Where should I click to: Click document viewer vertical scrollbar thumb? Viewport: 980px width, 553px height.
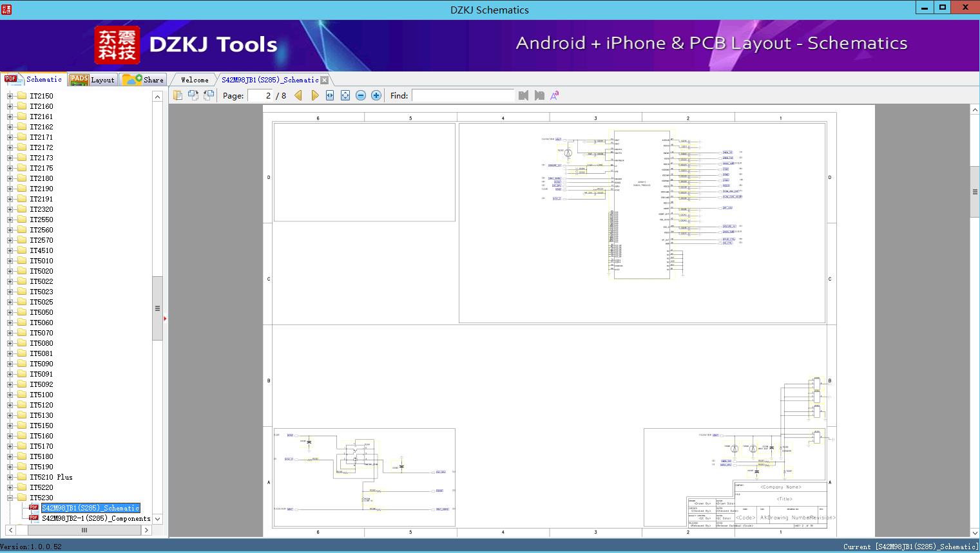click(x=975, y=192)
